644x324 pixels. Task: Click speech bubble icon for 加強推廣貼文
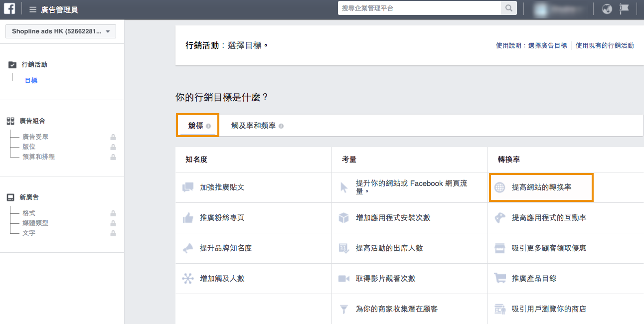[188, 187]
